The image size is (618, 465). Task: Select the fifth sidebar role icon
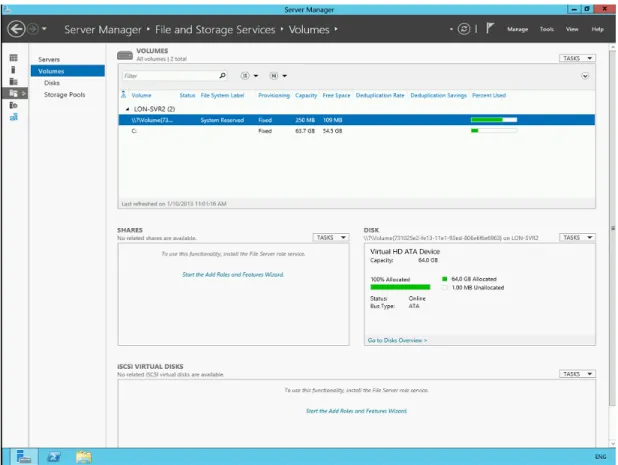point(13,105)
